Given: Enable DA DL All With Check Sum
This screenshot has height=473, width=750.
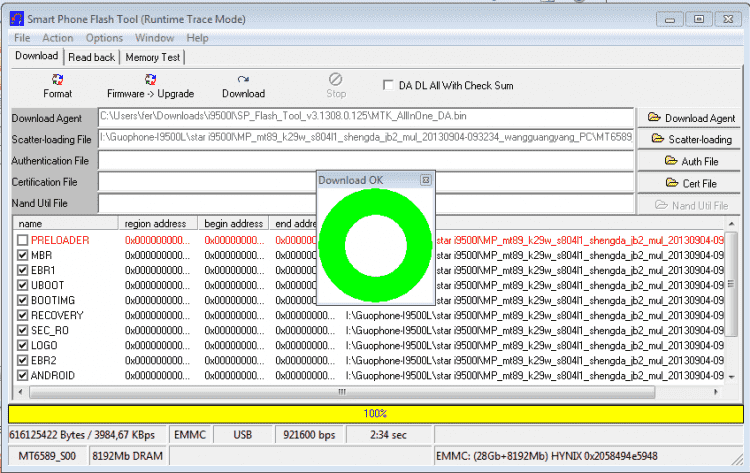Looking at the screenshot, I should point(388,85).
